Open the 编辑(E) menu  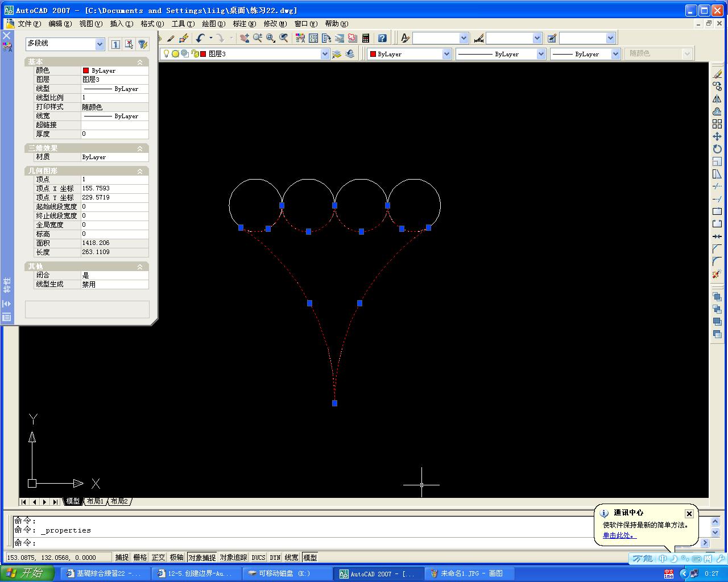pos(60,23)
